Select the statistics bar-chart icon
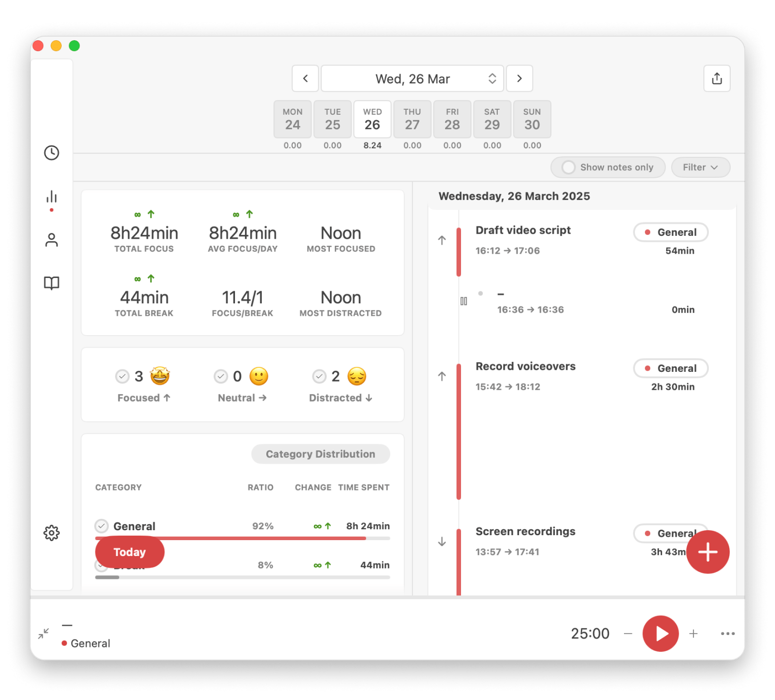The height and width of the screenshot is (700, 775). click(51, 196)
